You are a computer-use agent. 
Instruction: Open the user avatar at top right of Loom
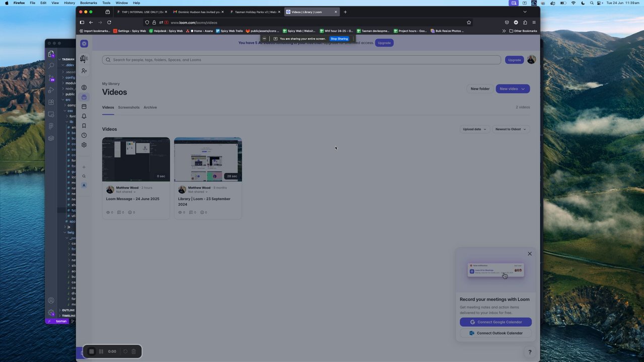pyautogui.click(x=531, y=60)
